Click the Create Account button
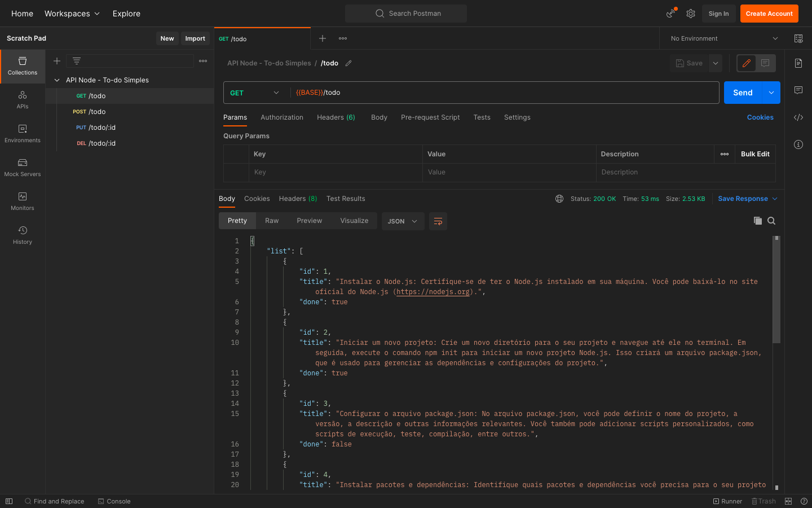This screenshot has width=812, height=508. coord(769,14)
